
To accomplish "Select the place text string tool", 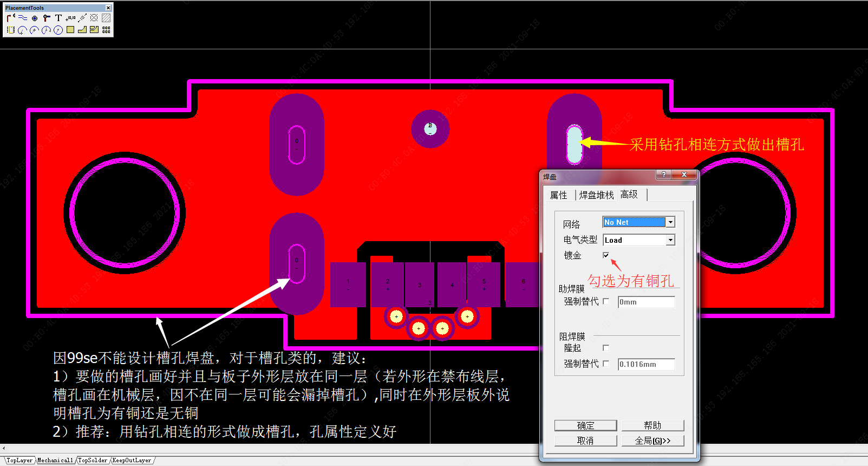I will (x=58, y=18).
